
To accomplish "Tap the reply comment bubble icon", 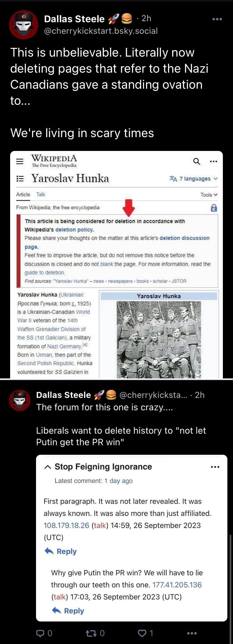I will [x=40, y=633].
